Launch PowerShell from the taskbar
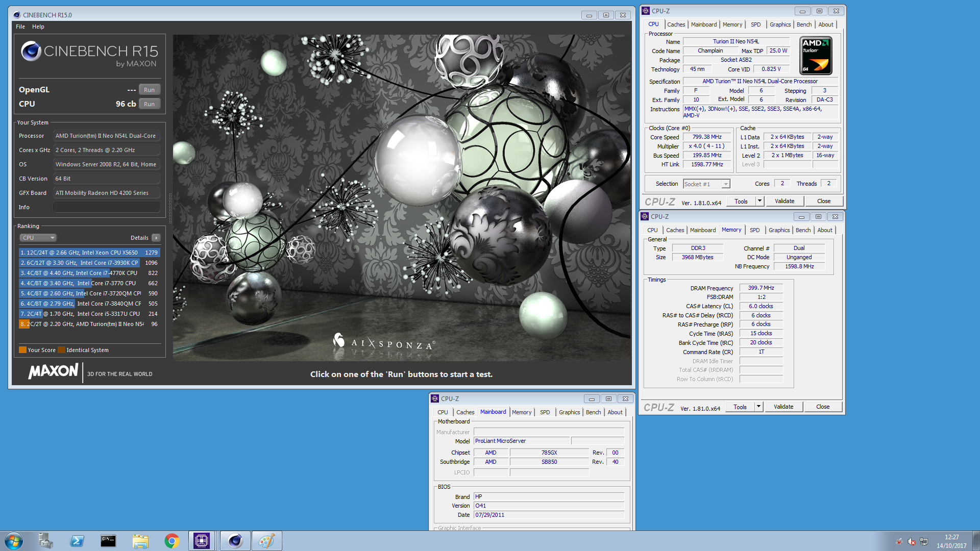This screenshot has width=980, height=551. (x=77, y=541)
